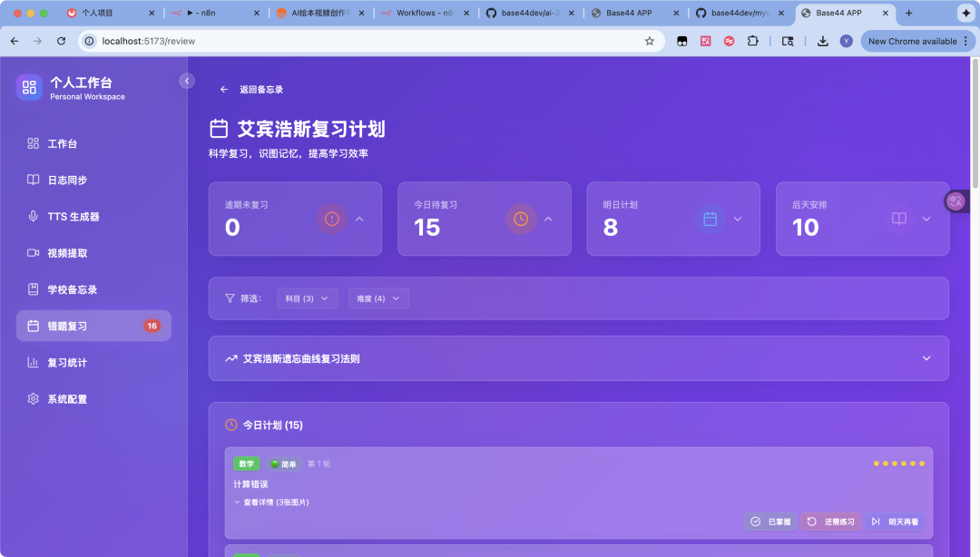Open the Chrome downloads icon
This screenshot has height=557, width=980.
pos(823,41)
